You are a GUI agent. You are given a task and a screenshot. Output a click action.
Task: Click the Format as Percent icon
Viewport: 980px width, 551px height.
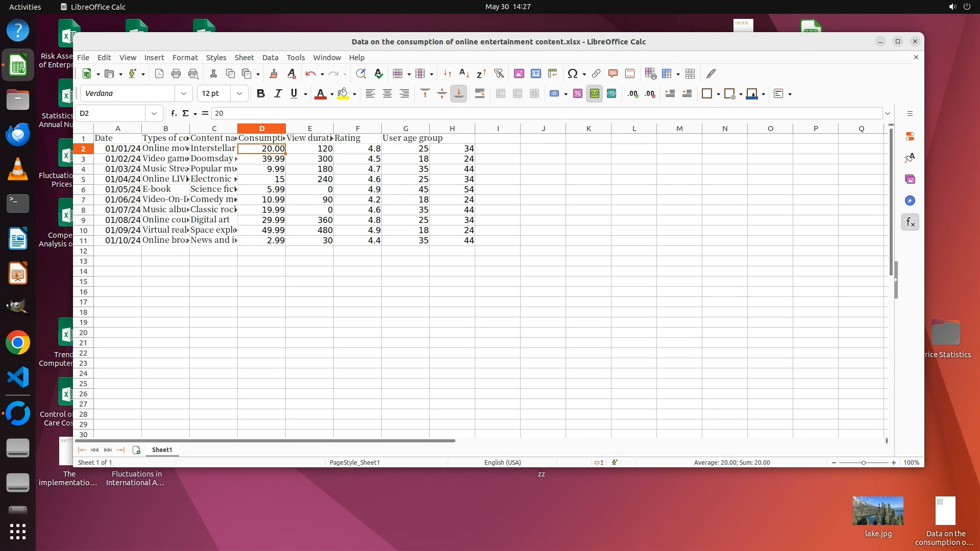[x=577, y=93]
